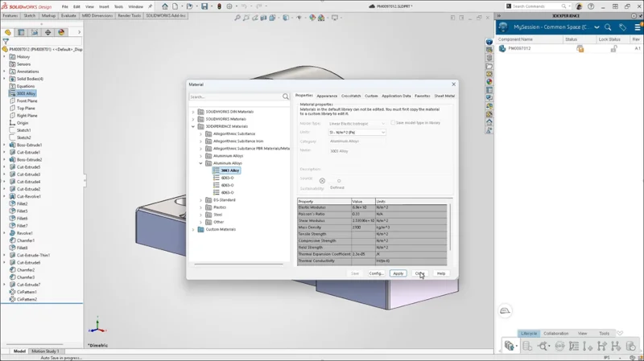This screenshot has height=361, width=644.
Task: Expand SOLIDWORKS Materials library node
Action: [x=193, y=119]
